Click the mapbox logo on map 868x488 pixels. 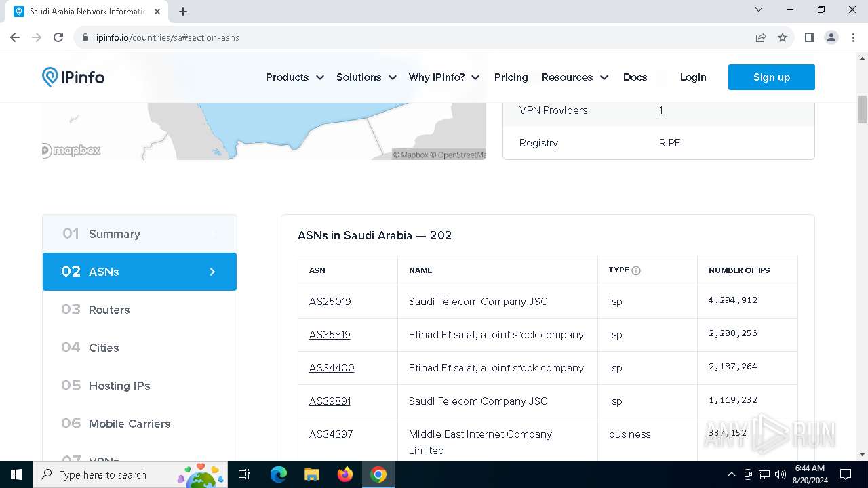[71, 150]
